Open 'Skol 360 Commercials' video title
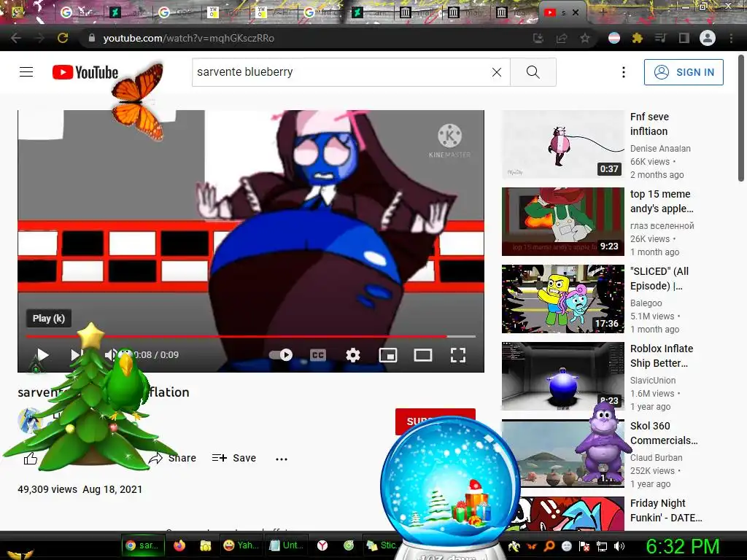This screenshot has width=747, height=560. (664, 433)
